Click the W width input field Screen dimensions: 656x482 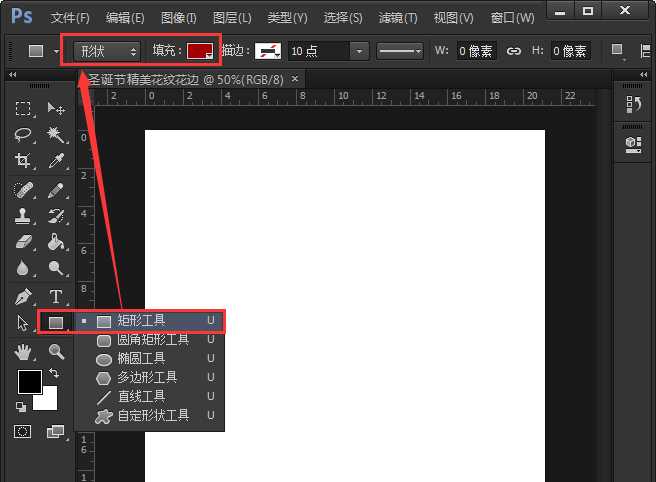click(x=476, y=51)
